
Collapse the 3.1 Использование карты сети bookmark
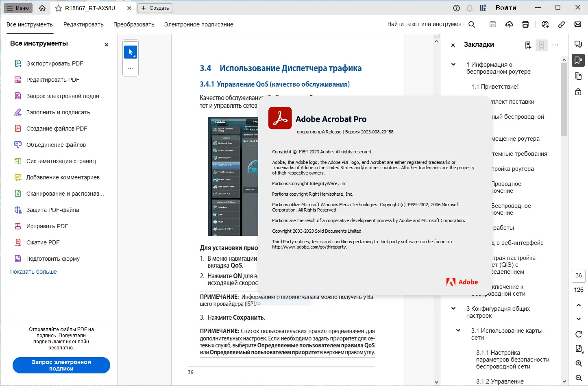[458, 330]
